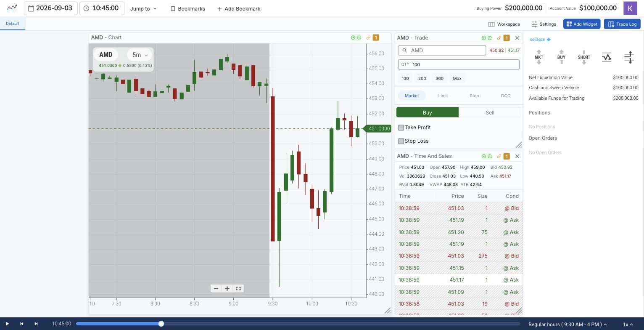This screenshot has height=330, width=644.
Task: Click the app logo in top-left corner
Action: point(12,8)
